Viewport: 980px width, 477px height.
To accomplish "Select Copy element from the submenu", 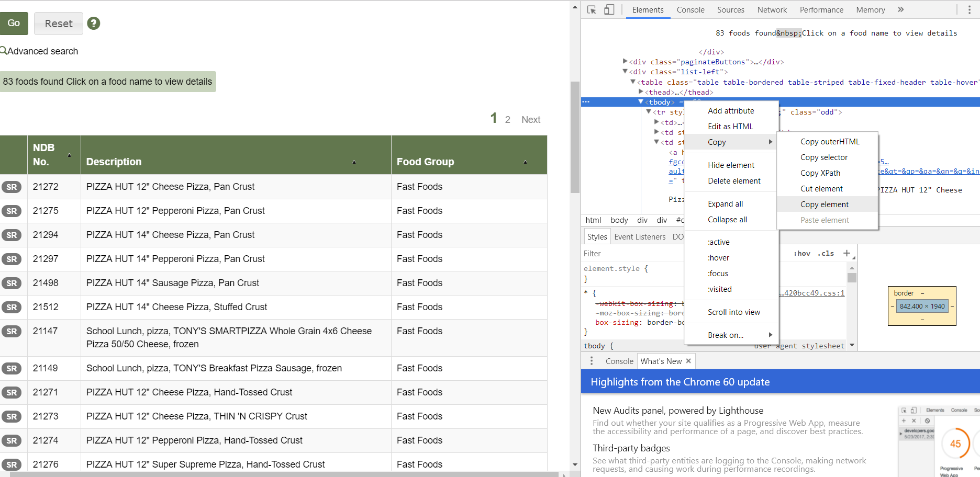I will (x=824, y=205).
